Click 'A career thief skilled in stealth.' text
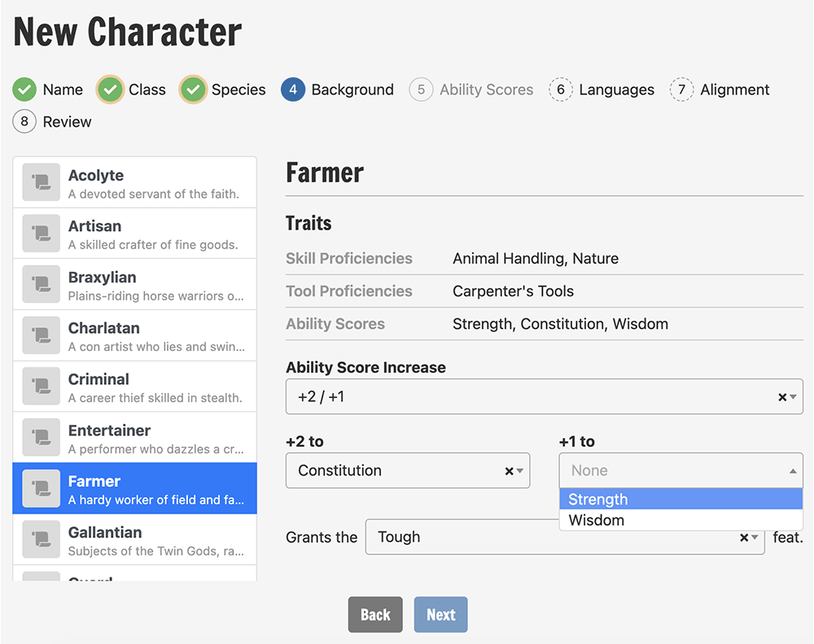The width and height of the screenshot is (814, 644). 155,398
